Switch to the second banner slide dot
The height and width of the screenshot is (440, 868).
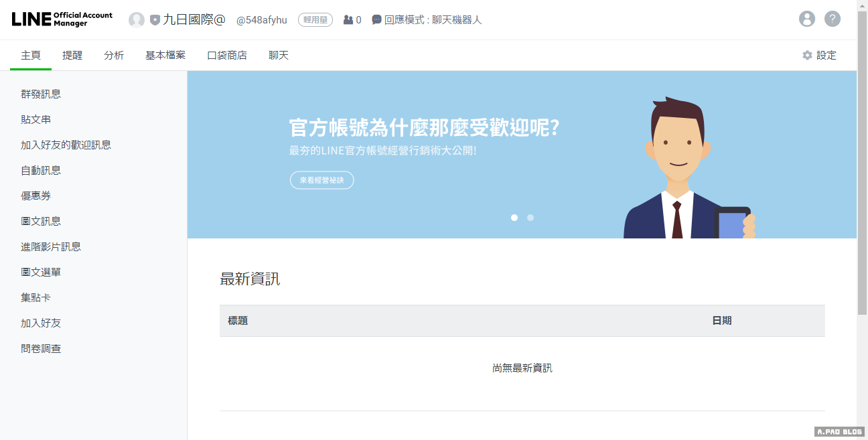(x=530, y=218)
